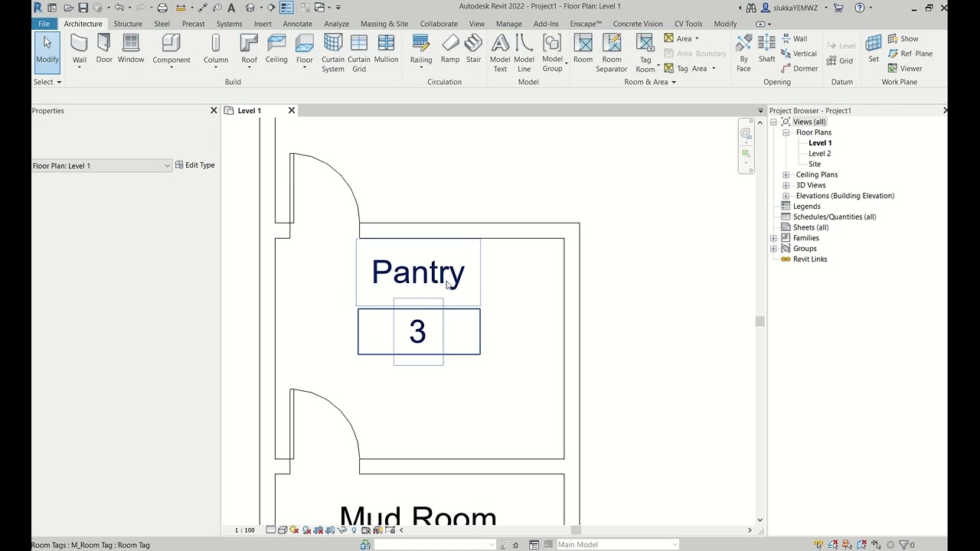Select the Wall tool
Viewport: 980px width, 551px height.
click(x=80, y=51)
